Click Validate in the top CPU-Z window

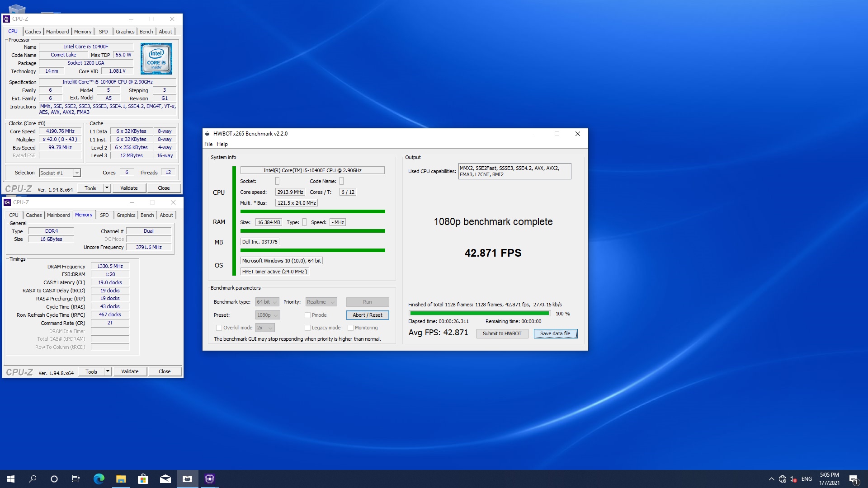(129, 188)
